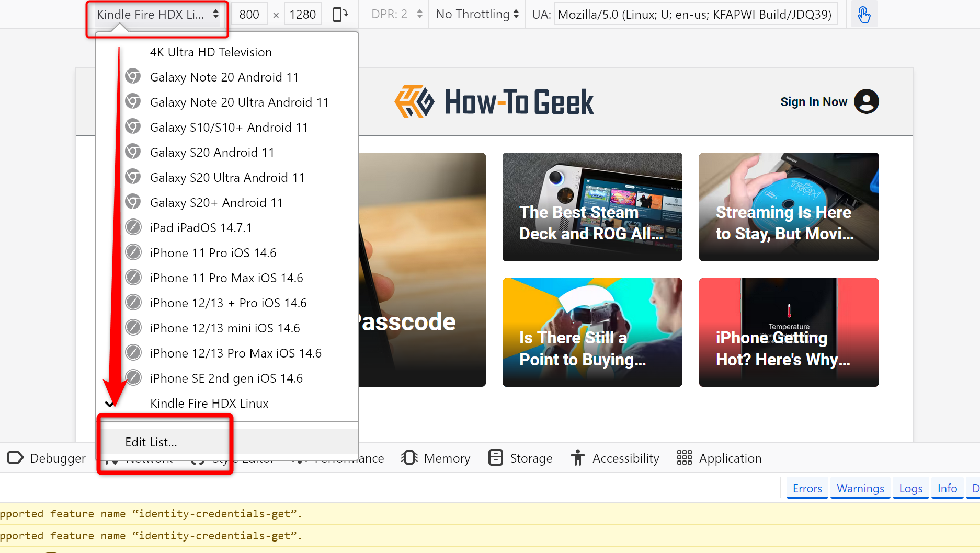Select Galaxy Note 20 Android 11
This screenshot has height=553, width=980.
pyautogui.click(x=227, y=77)
